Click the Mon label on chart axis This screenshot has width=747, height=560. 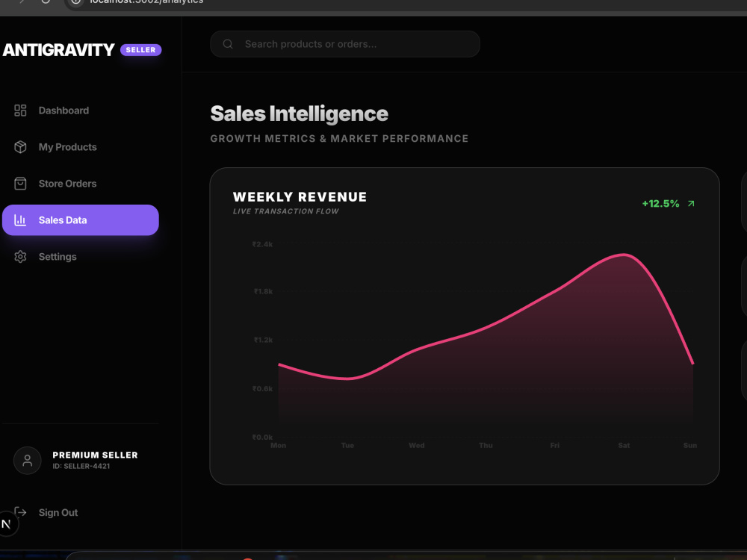278,446
